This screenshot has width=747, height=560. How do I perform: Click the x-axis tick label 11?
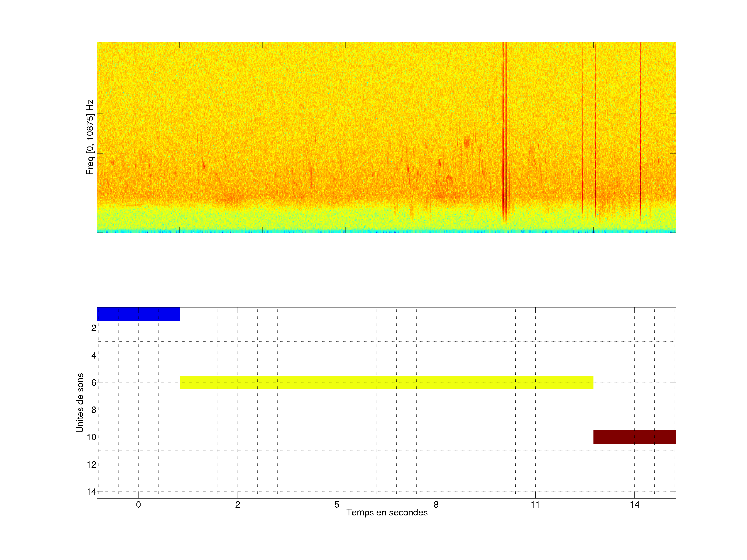535,505
